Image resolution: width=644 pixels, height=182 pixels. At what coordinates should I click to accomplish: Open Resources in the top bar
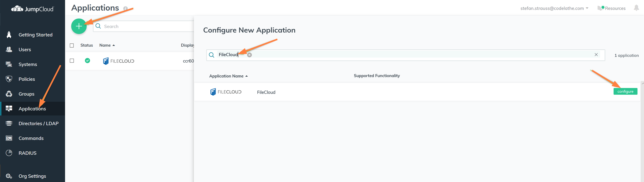click(612, 8)
